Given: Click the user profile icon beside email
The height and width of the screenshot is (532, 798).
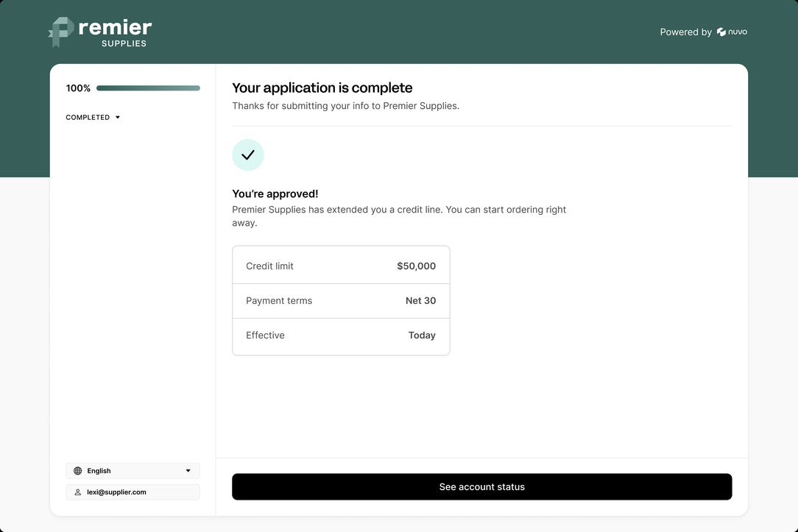Looking at the screenshot, I should click(x=78, y=492).
